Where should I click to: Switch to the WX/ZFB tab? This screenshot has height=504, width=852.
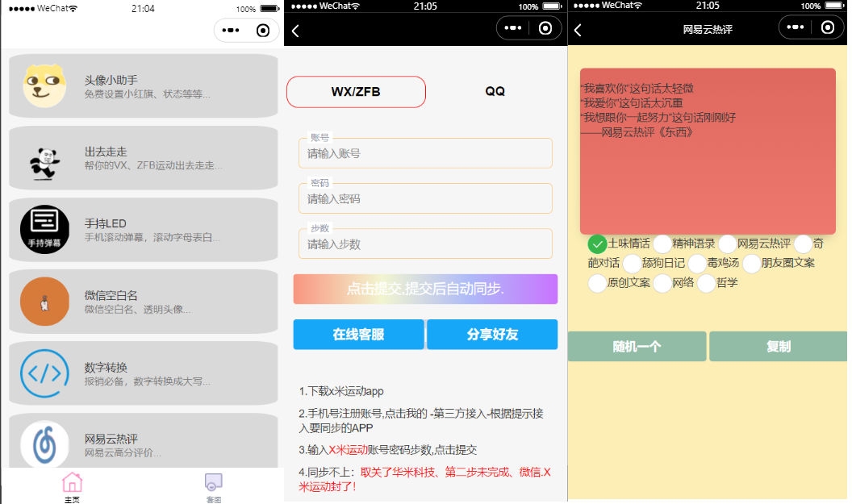(356, 92)
